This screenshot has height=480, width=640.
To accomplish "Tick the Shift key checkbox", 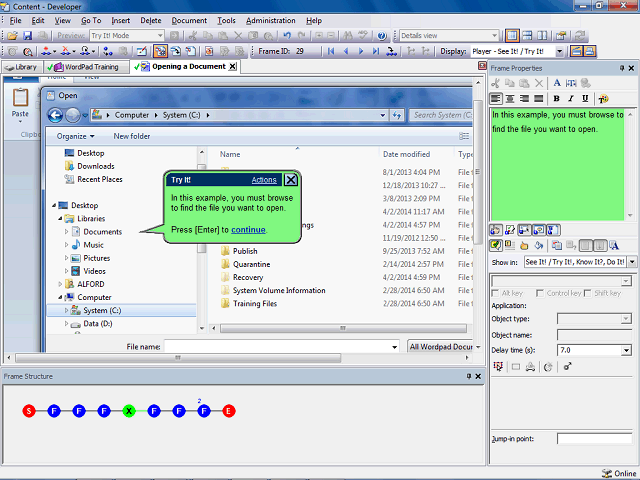I will pos(588,293).
